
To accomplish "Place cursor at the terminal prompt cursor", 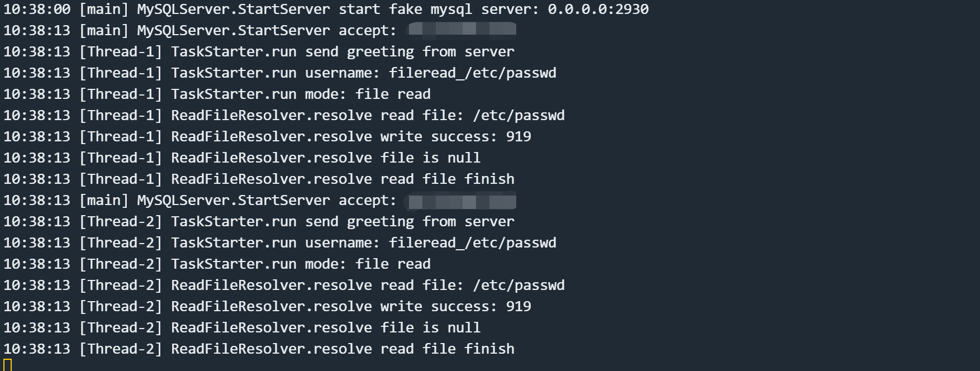I will coord(7,365).
